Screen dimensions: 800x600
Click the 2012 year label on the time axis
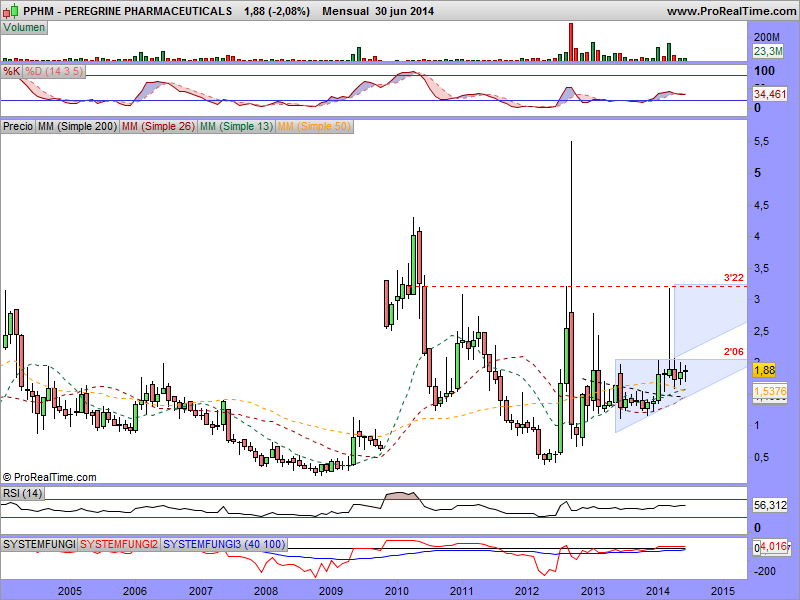[x=527, y=591]
